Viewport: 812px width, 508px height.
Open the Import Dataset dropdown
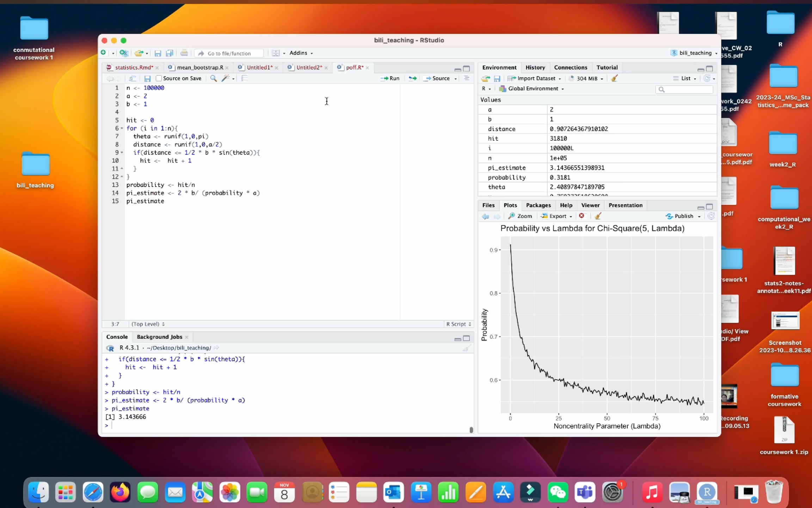point(536,78)
